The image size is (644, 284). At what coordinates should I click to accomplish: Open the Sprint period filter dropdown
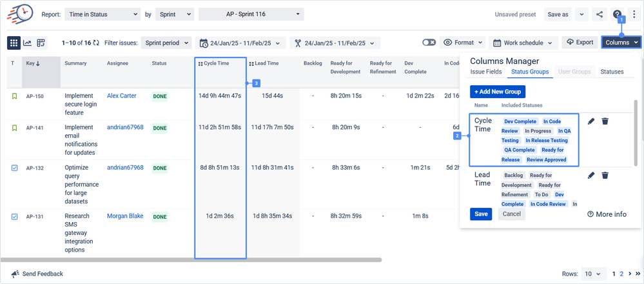click(x=166, y=43)
